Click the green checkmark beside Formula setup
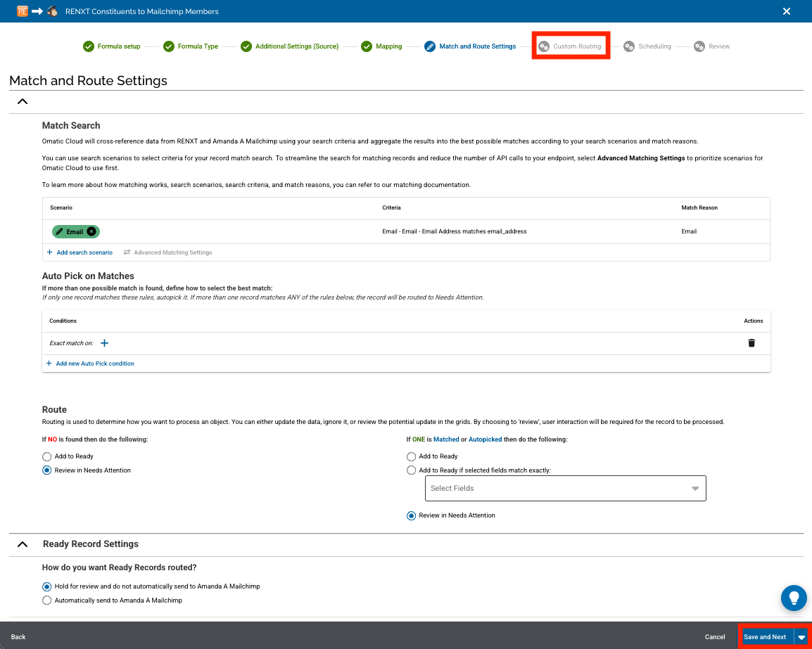The height and width of the screenshot is (649, 812). pos(89,46)
